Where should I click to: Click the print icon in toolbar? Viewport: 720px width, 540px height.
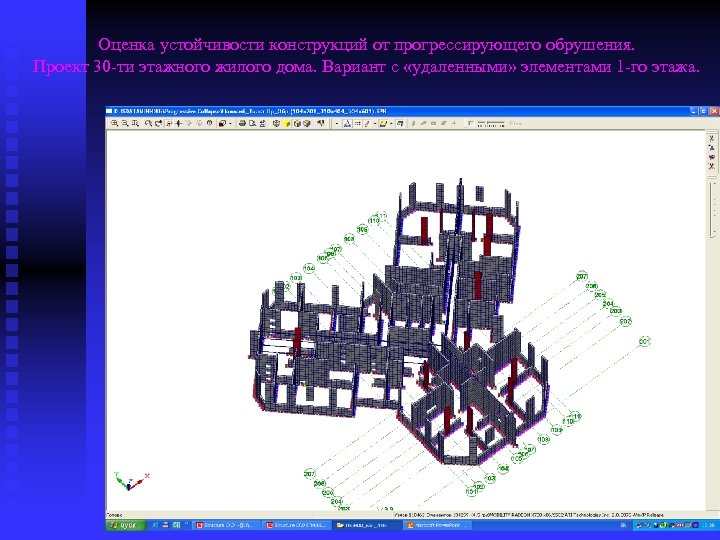[242, 124]
